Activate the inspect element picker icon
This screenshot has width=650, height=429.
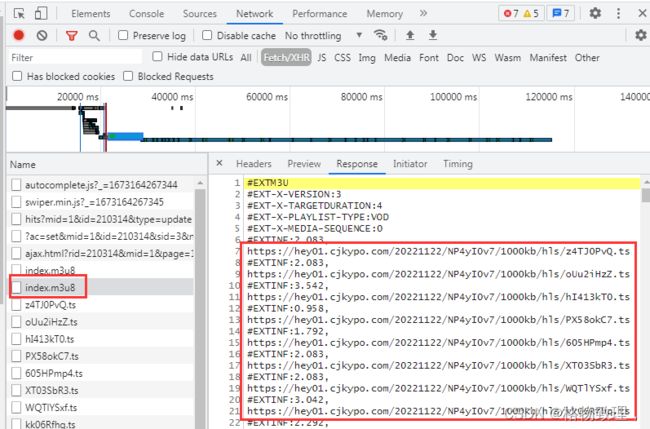click(19, 13)
